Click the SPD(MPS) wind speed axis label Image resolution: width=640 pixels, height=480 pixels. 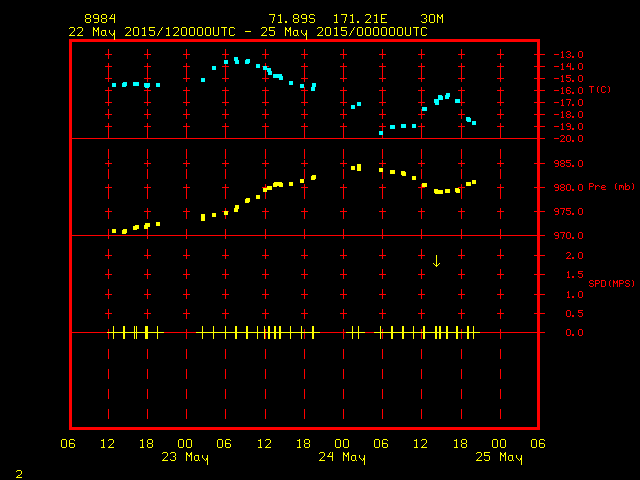[611, 283]
